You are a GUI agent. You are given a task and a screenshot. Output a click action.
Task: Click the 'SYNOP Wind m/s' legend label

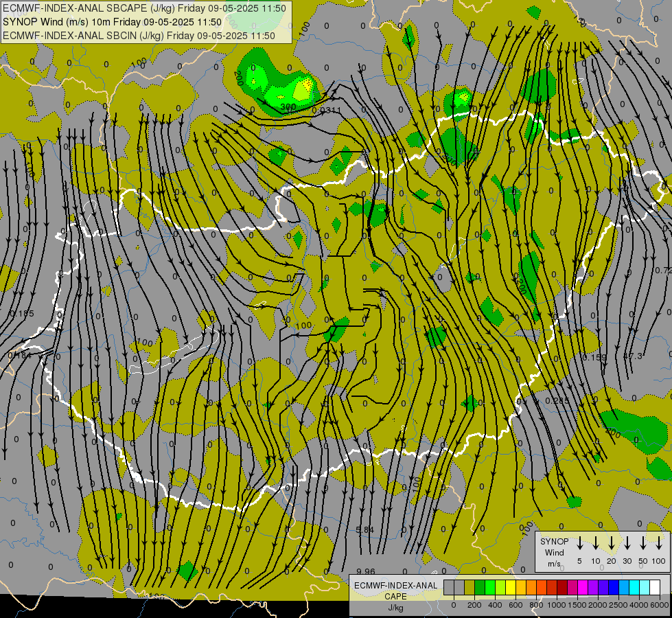554,552
